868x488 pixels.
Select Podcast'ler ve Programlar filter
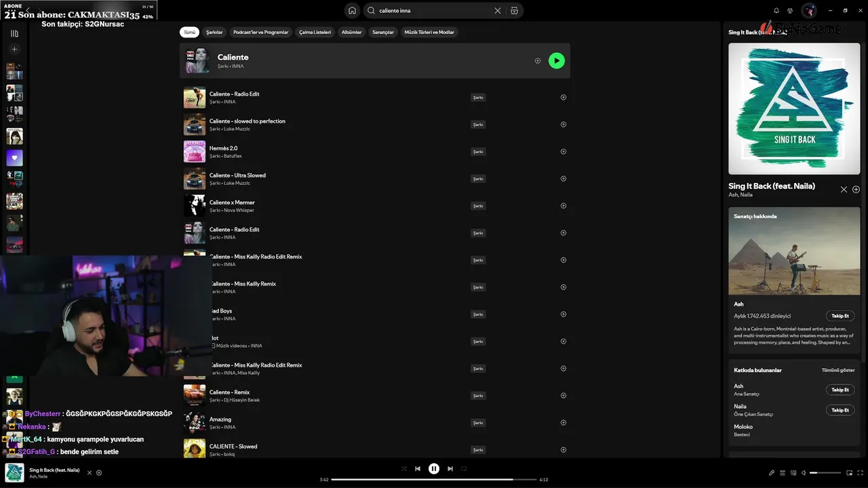click(x=260, y=32)
